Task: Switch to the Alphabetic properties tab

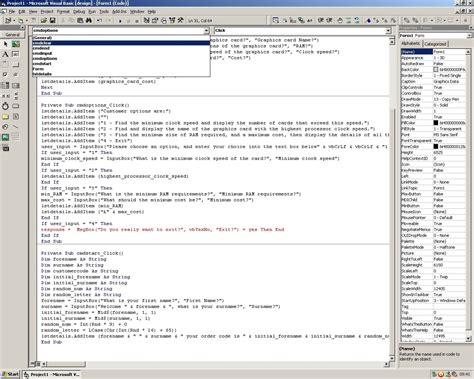Action: [411, 44]
